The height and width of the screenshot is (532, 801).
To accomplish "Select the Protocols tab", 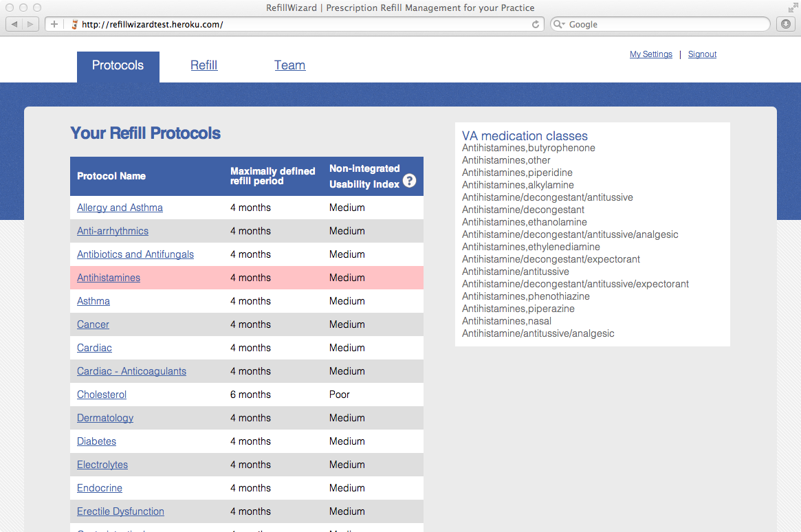I will [x=118, y=67].
